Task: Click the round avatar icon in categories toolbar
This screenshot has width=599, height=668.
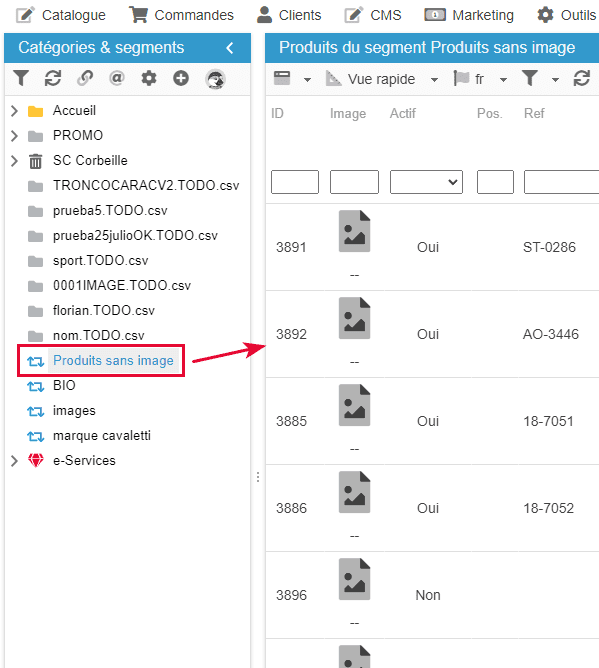Action: point(215,79)
